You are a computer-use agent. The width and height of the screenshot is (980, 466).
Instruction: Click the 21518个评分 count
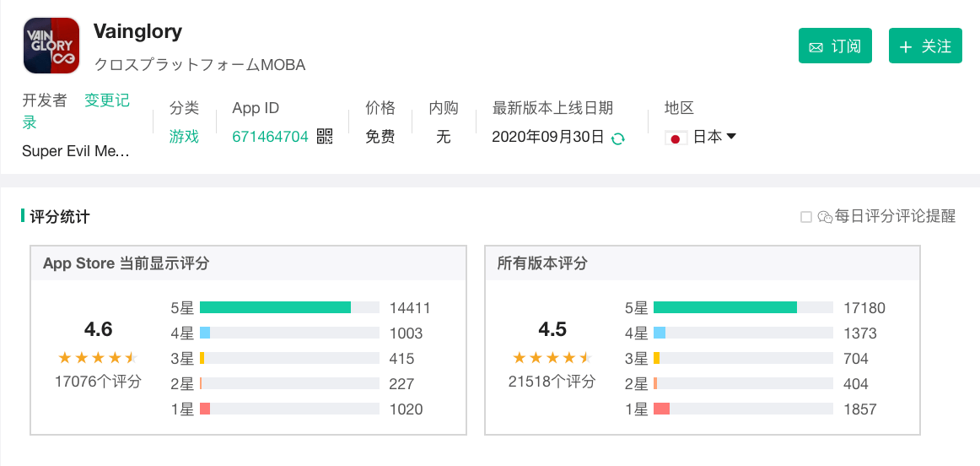552,382
